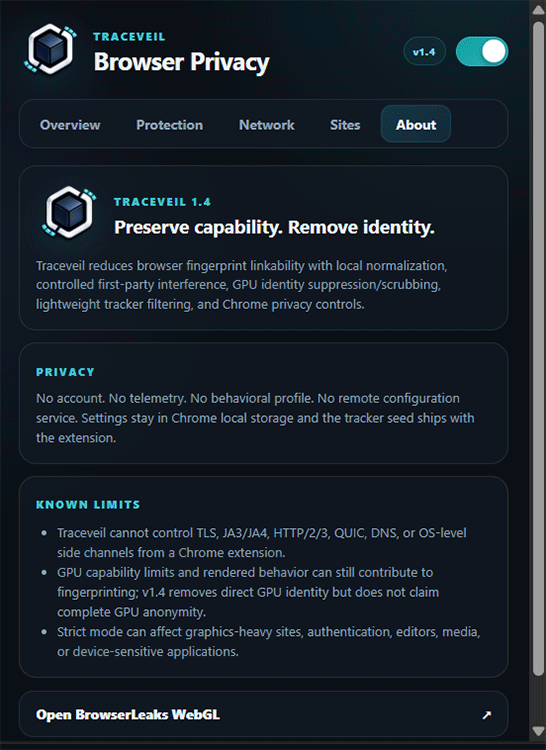
Task: Click the Traceveil cube logo in header
Action: coord(50,49)
